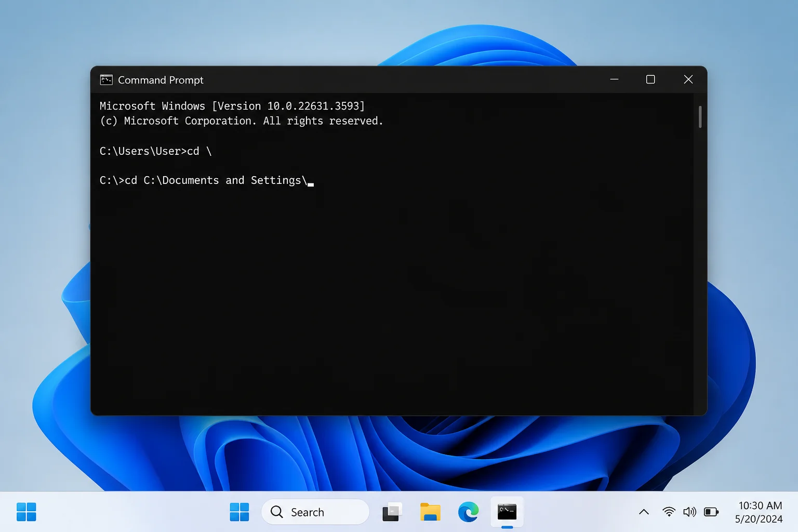Open the Start menu from centered taskbar
The width and height of the screenshot is (798, 532).
tap(240, 512)
